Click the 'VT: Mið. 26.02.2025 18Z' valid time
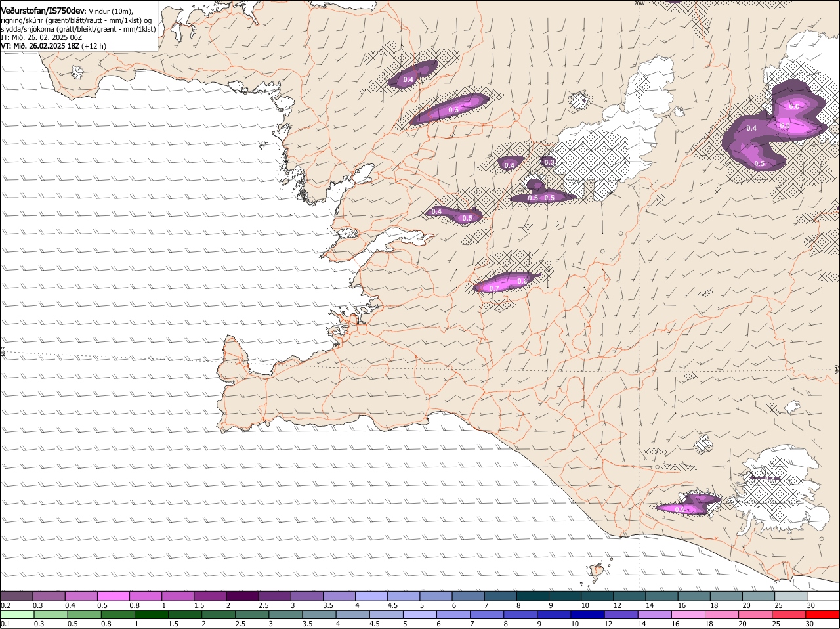 point(41,46)
